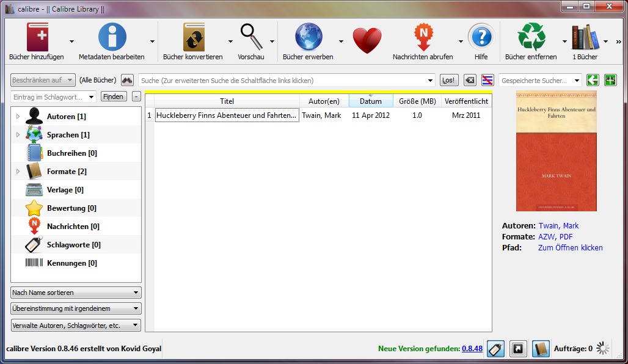
Task: Sort by Titel column header
Action: coord(227,101)
